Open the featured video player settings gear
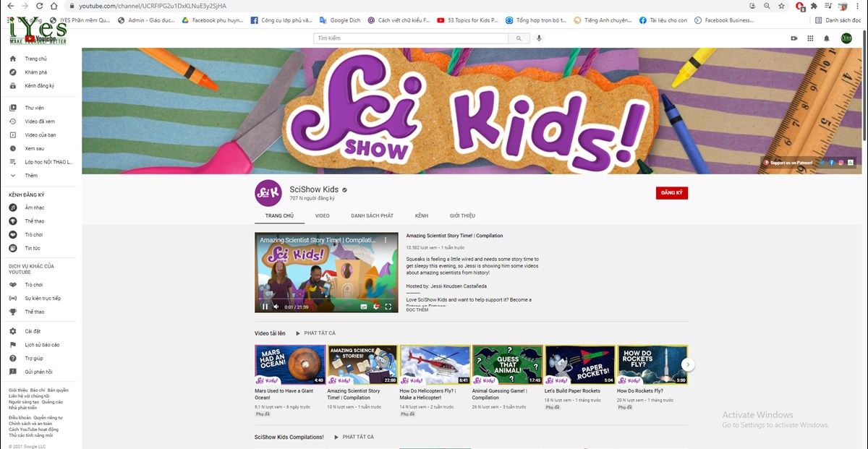 point(376,307)
